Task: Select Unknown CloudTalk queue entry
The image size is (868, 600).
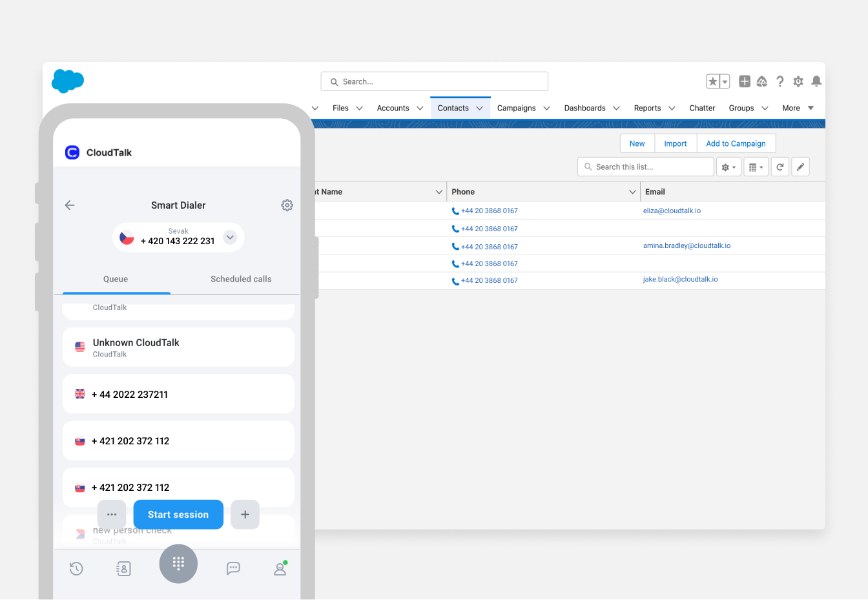Action: point(178,347)
